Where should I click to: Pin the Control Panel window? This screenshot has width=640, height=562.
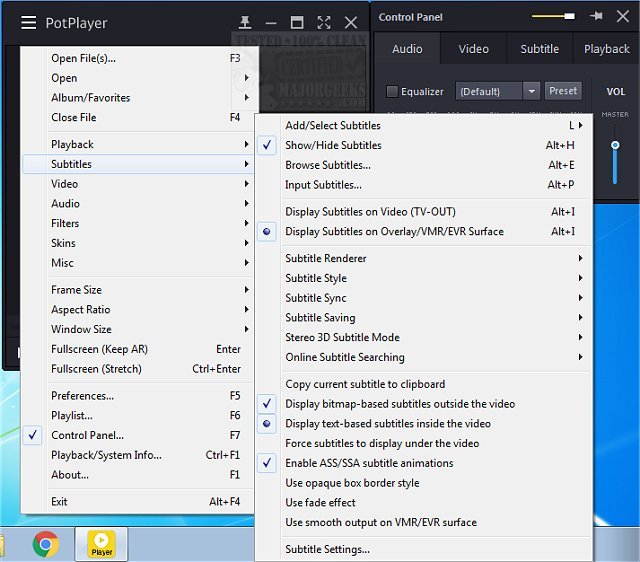tap(597, 16)
